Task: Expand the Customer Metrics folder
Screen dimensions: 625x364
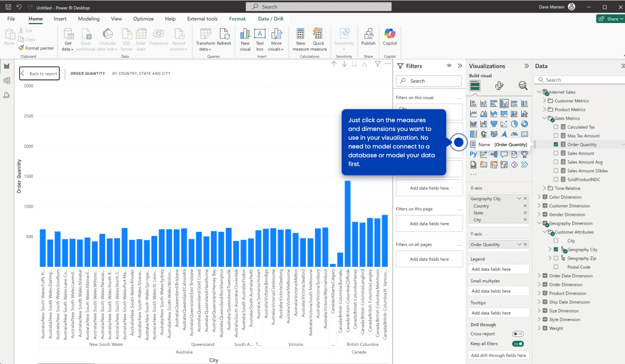Action: point(545,101)
